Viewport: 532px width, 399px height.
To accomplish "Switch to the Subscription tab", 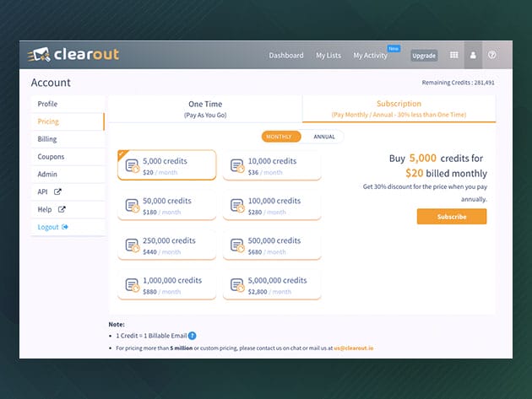I will 399,109.
